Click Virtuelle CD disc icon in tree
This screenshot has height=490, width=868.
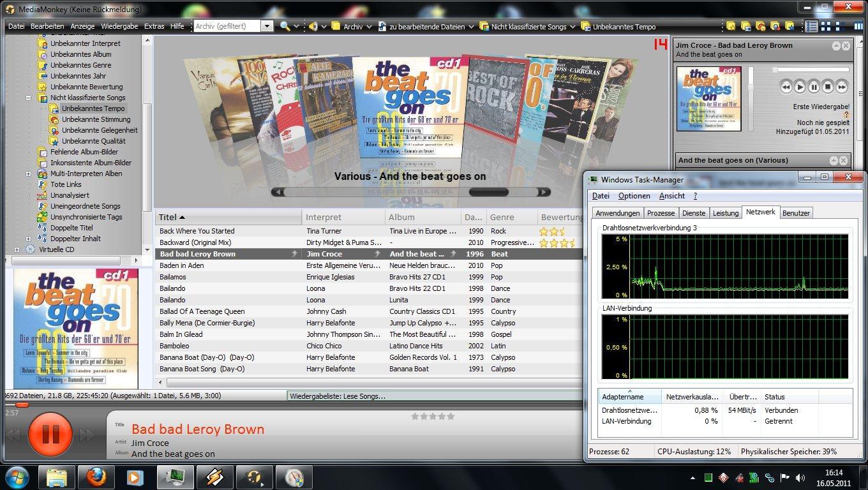point(30,249)
